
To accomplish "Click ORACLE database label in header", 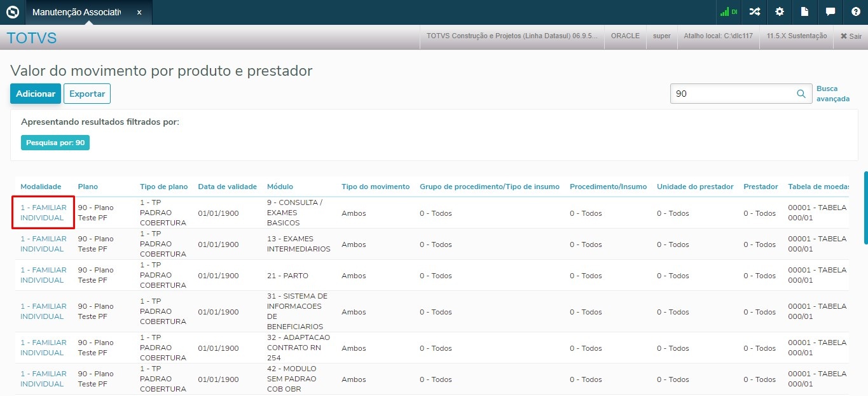I will click(x=625, y=36).
